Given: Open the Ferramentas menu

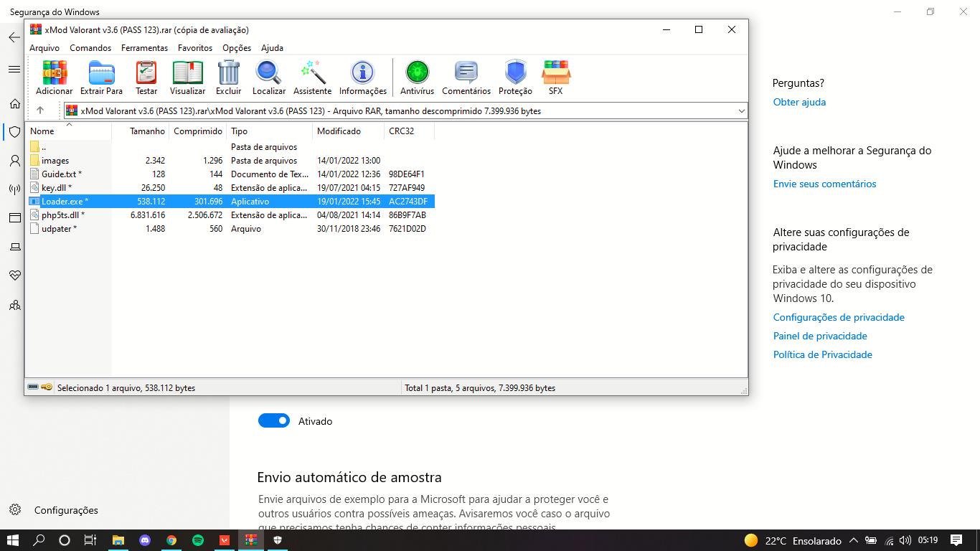Looking at the screenshot, I should tap(144, 48).
